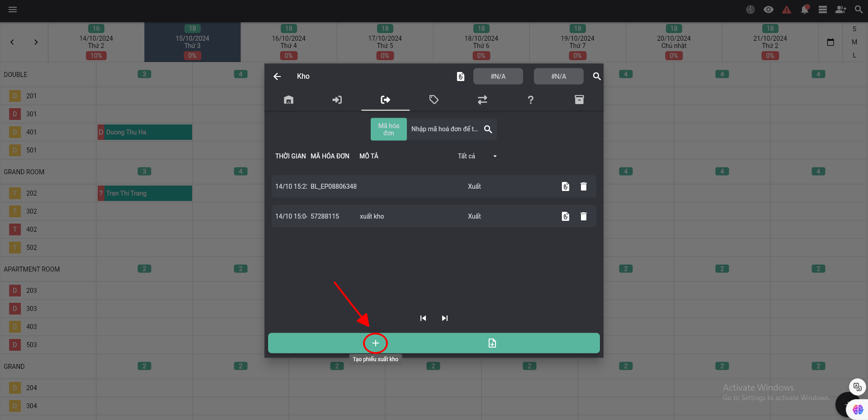Select the xuất kho description text
This screenshot has height=420, width=868.
372,216
